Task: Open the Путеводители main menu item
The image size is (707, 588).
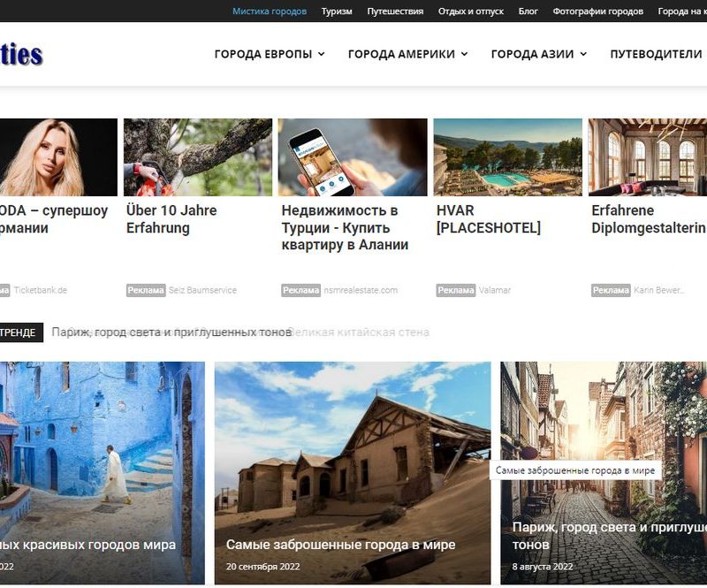Action: 656,54
